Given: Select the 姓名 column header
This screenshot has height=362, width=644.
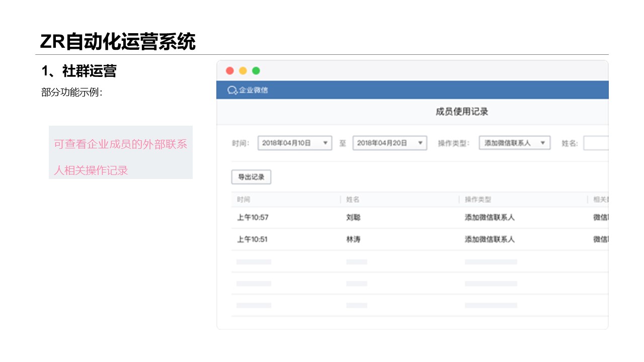Looking at the screenshot, I should pyautogui.click(x=353, y=200).
